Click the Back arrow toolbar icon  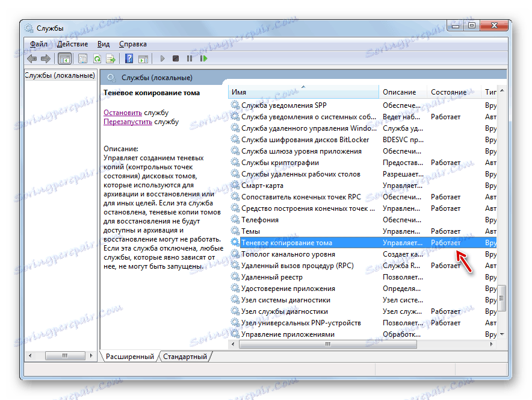[x=32, y=59]
